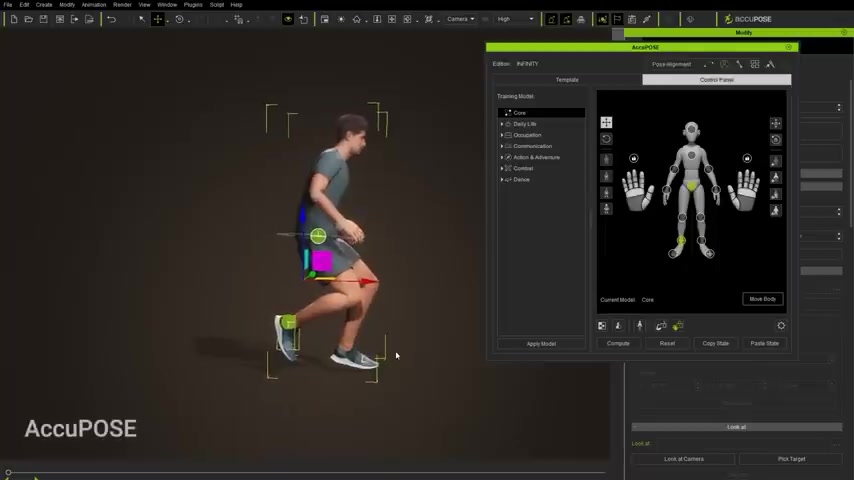The height and width of the screenshot is (480, 854).
Task: Open the Camera view dropdown
Action: (x=461, y=19)
